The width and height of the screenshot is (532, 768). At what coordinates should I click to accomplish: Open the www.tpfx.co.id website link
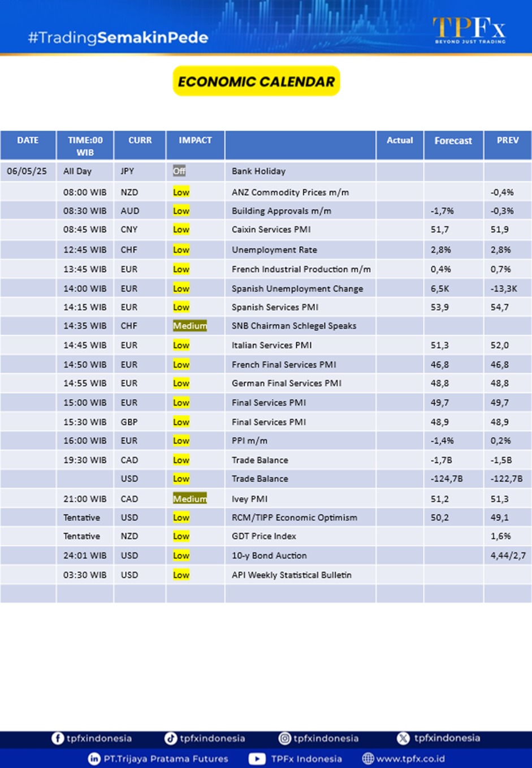[x=410, y=758]
